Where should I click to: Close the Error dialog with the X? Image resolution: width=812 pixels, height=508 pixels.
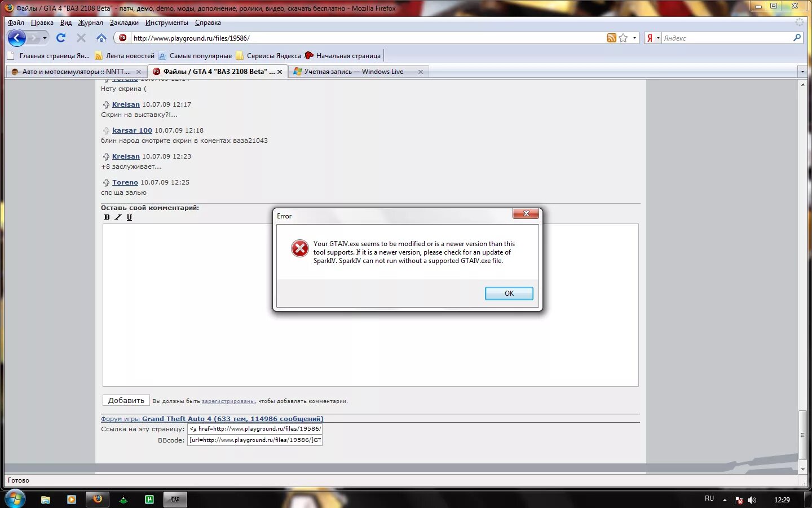coord(526,213)
